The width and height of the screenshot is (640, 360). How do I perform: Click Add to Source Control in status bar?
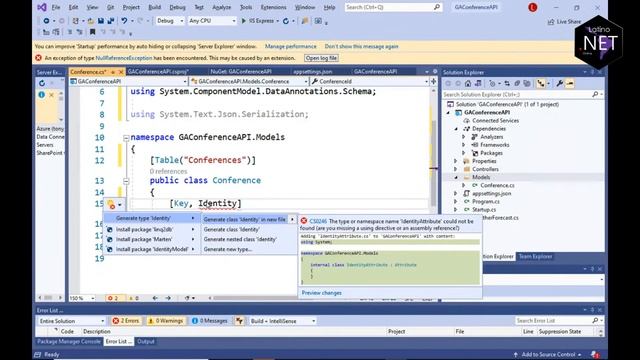tap(548, 354)
